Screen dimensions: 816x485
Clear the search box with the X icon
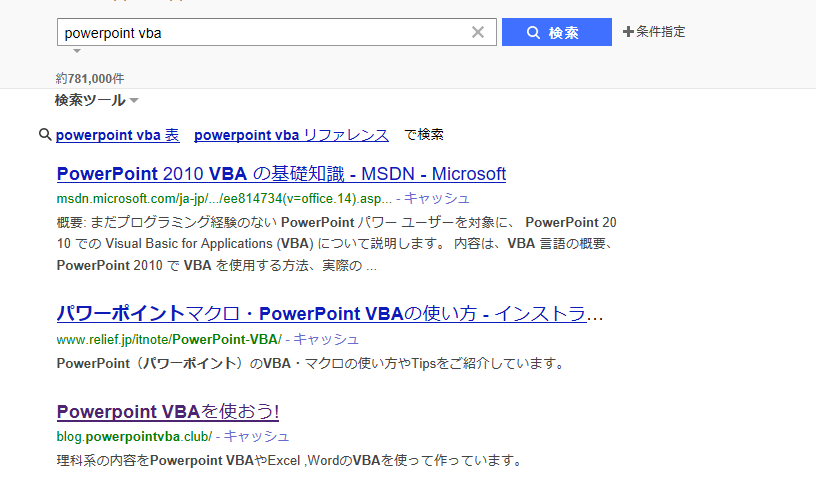tap(478, 32)
